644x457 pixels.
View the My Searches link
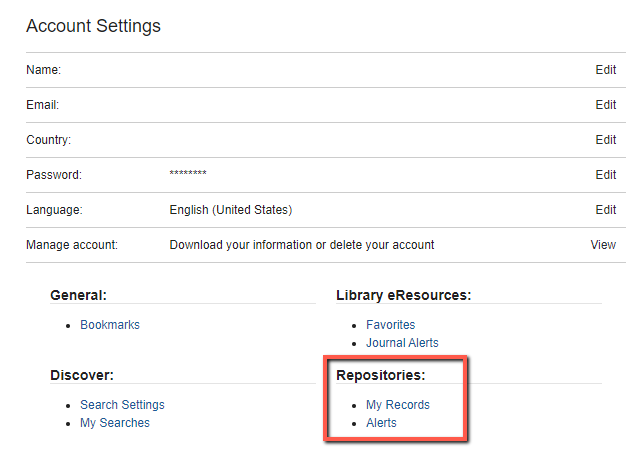[x=115, y=423]
